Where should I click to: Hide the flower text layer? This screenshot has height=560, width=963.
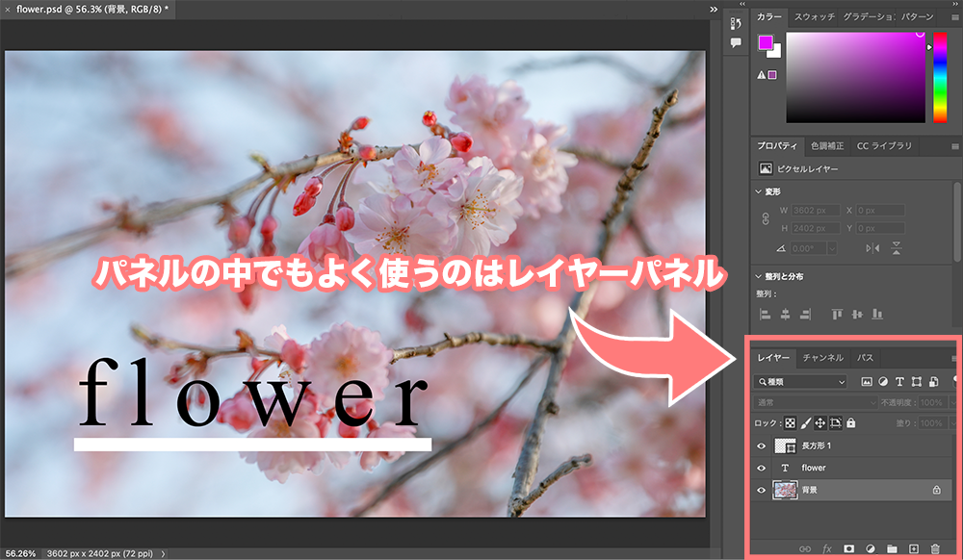pos(763,468)
